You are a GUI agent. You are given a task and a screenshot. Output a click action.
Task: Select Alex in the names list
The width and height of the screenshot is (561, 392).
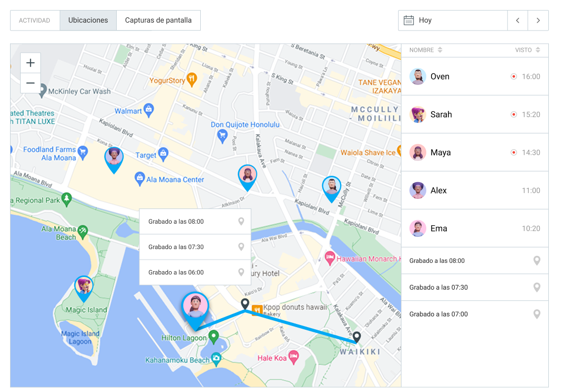(475, 190)
